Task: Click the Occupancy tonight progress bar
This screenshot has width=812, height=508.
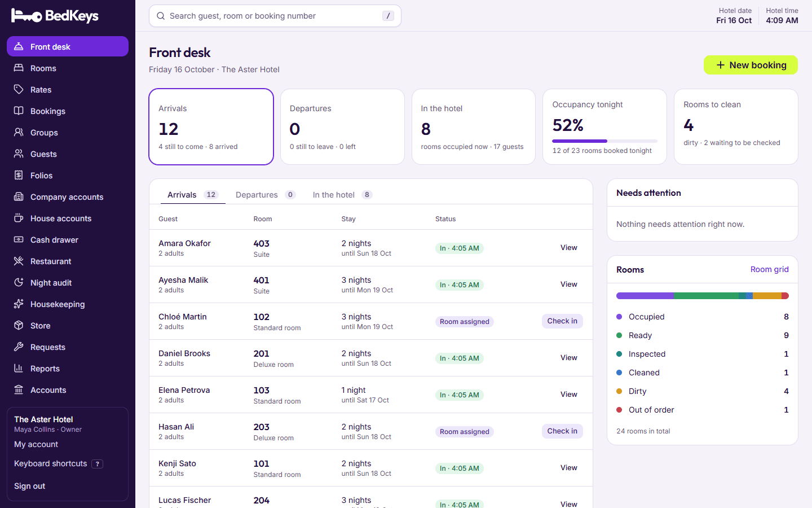Action: (x=604, y=141)
